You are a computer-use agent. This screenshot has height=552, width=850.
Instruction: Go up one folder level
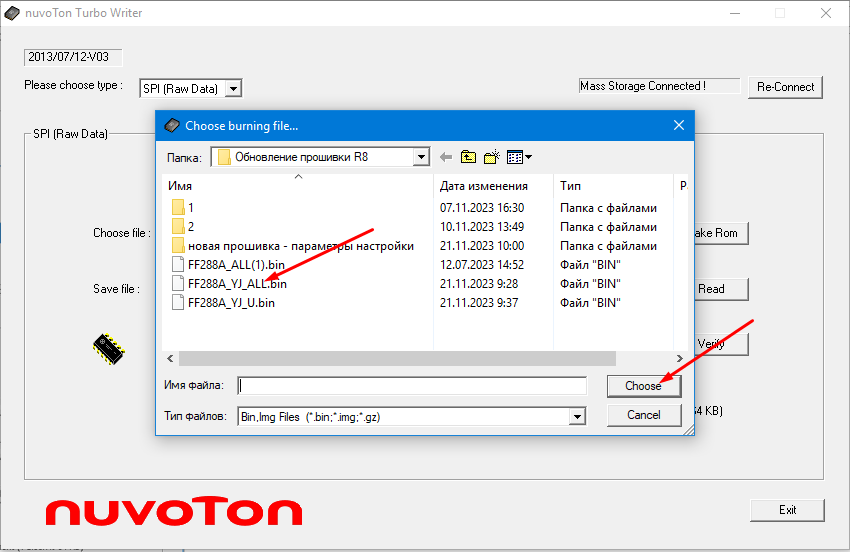[x=468, y=157]
